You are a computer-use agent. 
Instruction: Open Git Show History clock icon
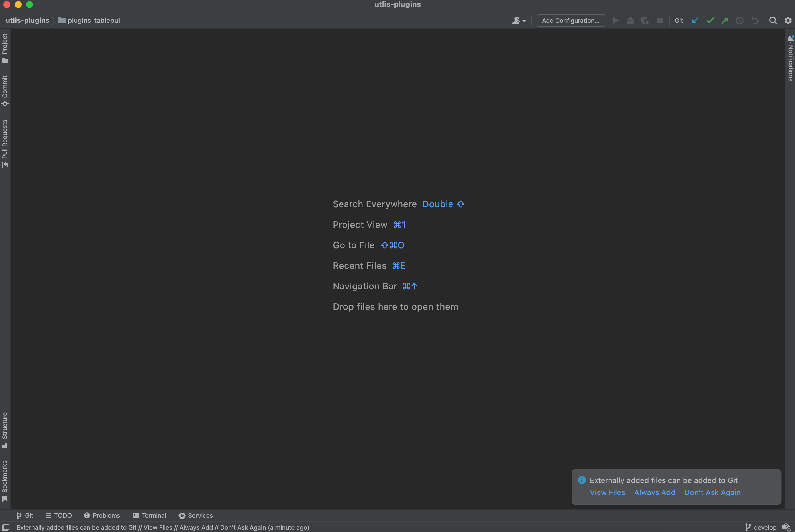pos(740,21)
